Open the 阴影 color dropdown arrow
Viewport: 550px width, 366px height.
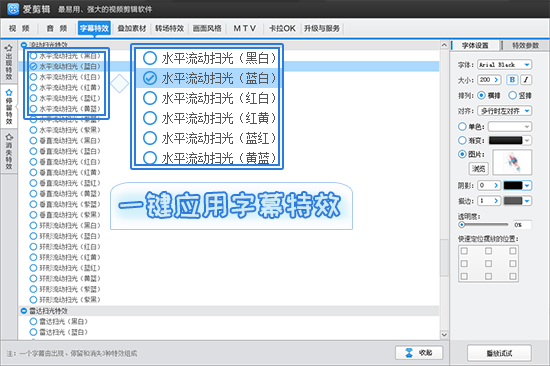(527, 185)
